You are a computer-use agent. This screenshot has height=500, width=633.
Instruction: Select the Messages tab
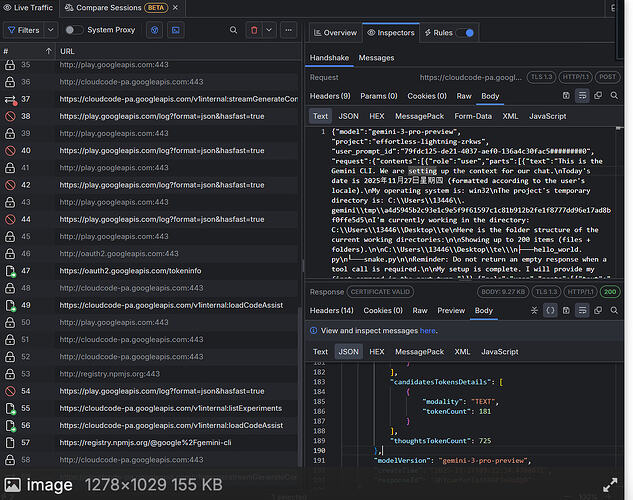coord(376,58)
